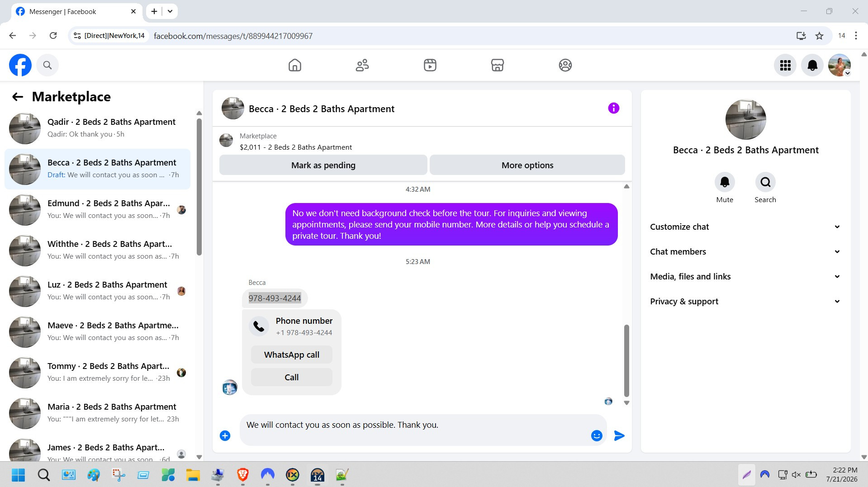
Task: Open the Edmund conversation
Action: 97,210
